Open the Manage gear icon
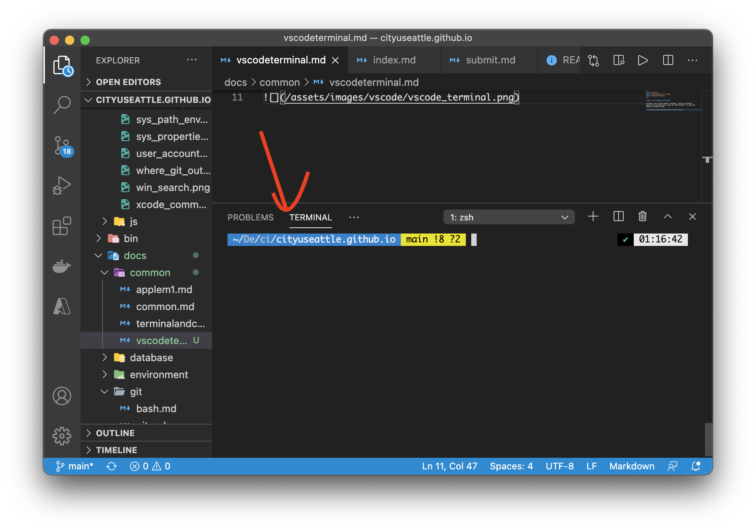This screenshot has width=756, height=532. 62,436
